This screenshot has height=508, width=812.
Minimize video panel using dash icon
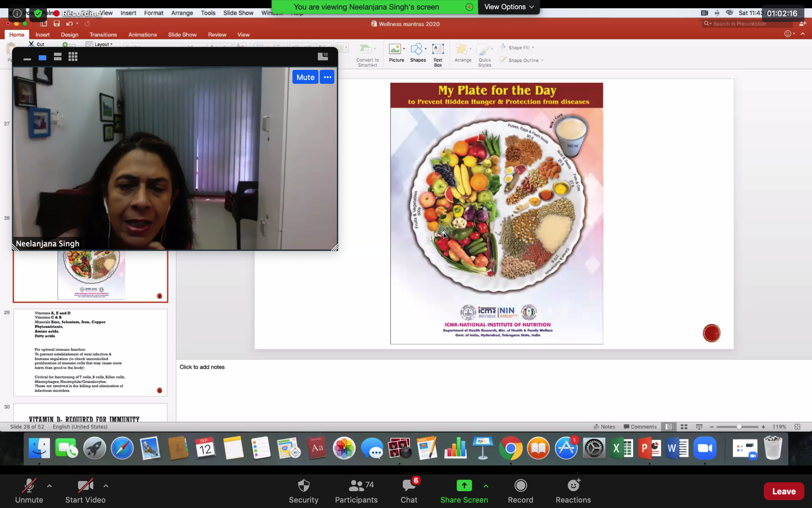pos(27,59)
